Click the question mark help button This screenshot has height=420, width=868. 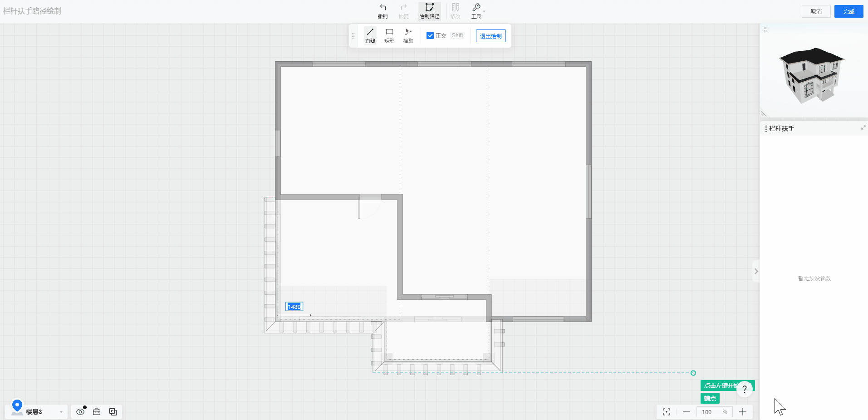click(x=745, y=389)
